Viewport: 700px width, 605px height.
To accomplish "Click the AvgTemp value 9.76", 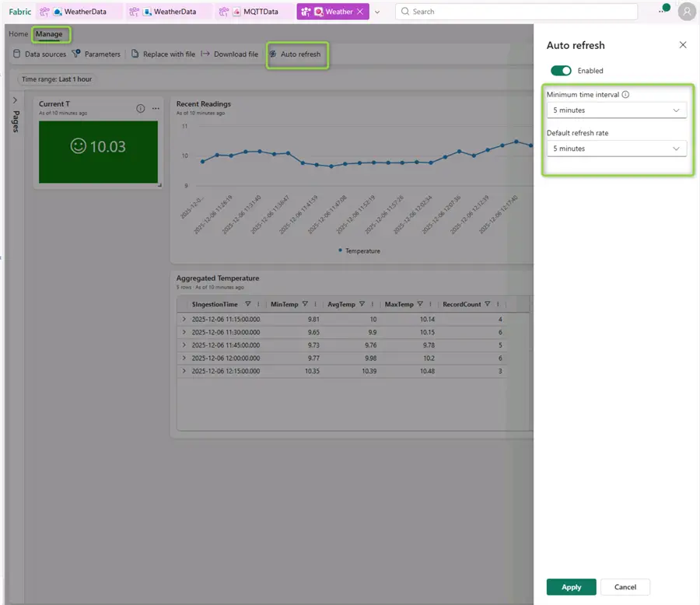I will 370,345.
